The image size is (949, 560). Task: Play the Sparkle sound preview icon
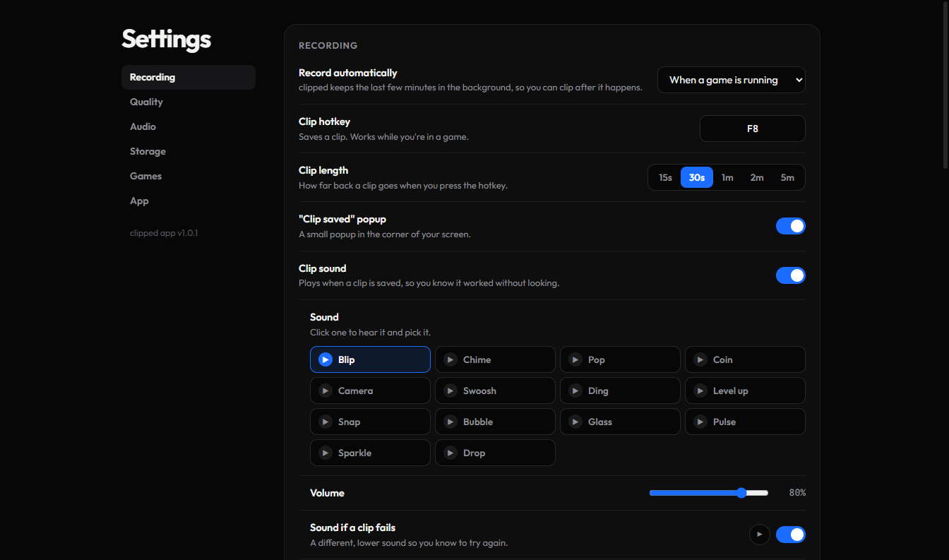[326, 453]
